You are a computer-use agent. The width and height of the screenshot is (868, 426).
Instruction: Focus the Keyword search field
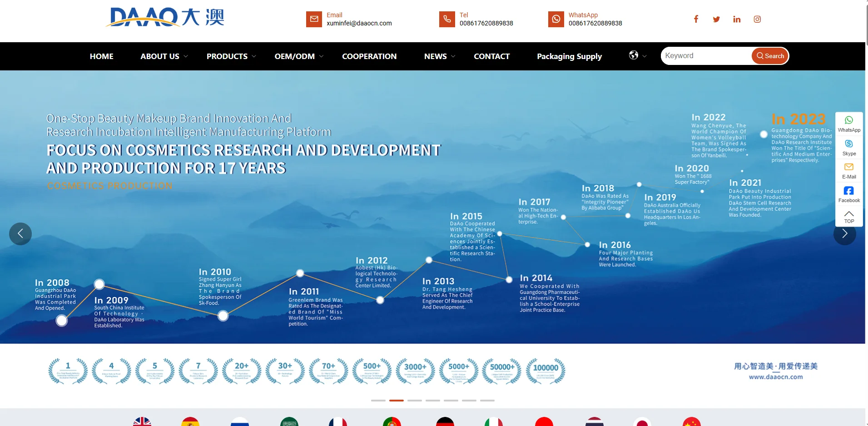coord(706,56)
